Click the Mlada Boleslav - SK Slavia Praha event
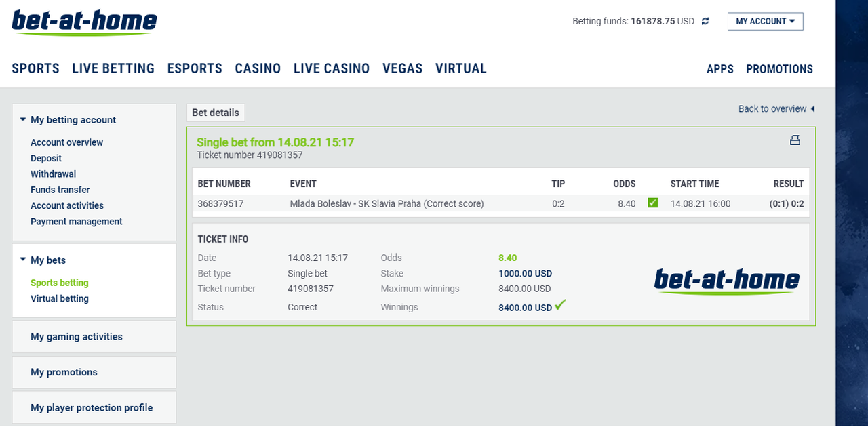 [x=387, y=203]
